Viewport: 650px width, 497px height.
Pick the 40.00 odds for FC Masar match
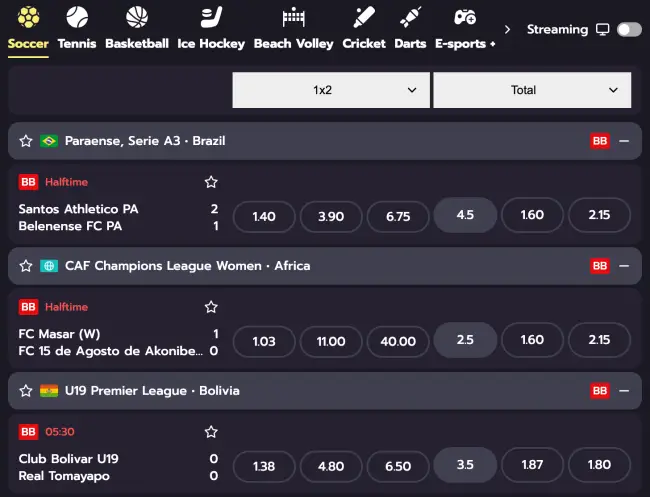398,341
